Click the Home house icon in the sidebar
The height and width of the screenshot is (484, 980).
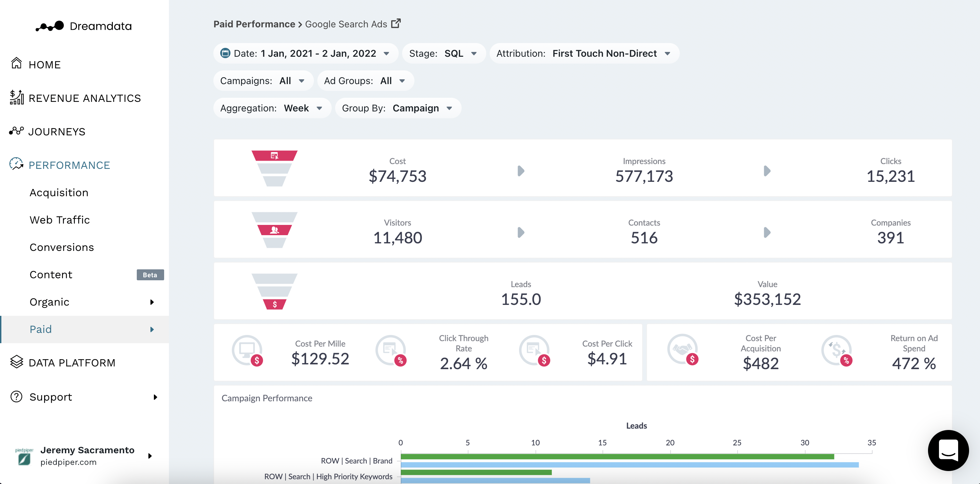click(16, 63)
